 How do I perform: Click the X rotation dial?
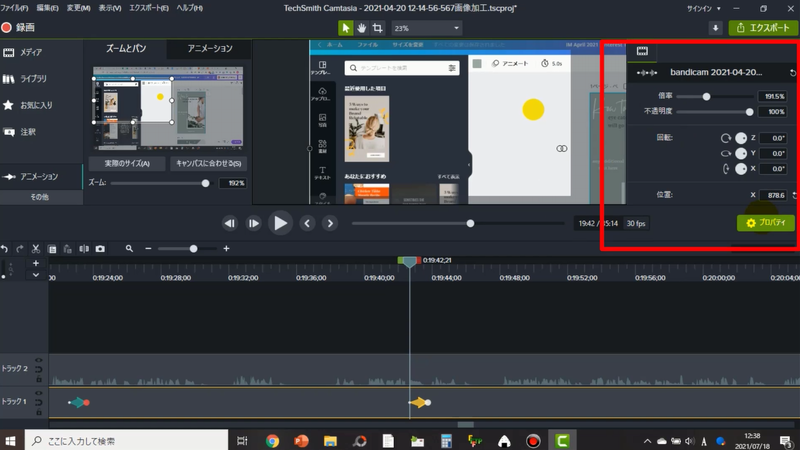tap(741, 168)
